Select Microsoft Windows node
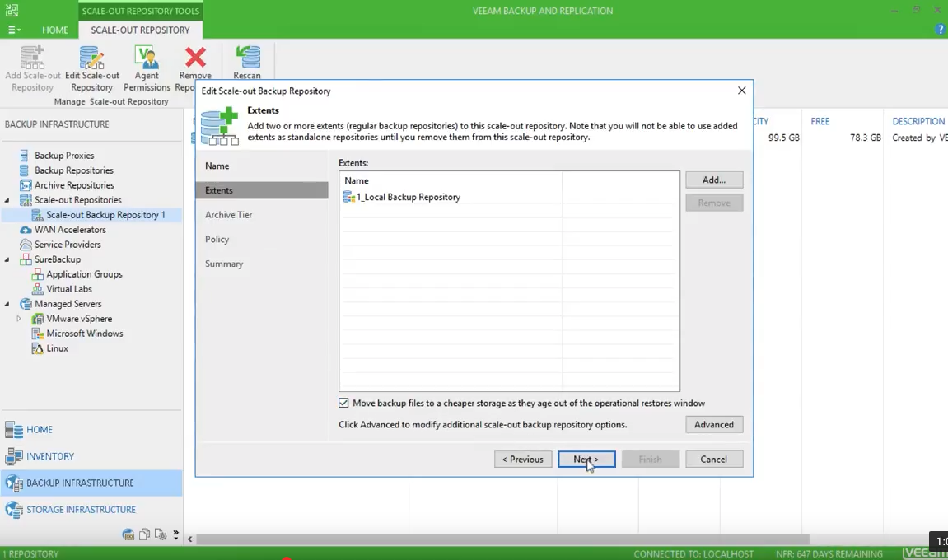 (x=84, y=334)
